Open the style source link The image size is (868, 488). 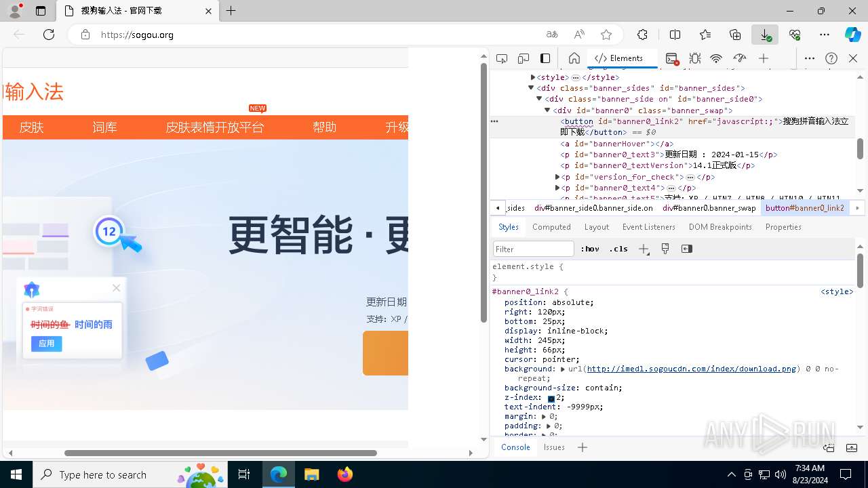837,292
